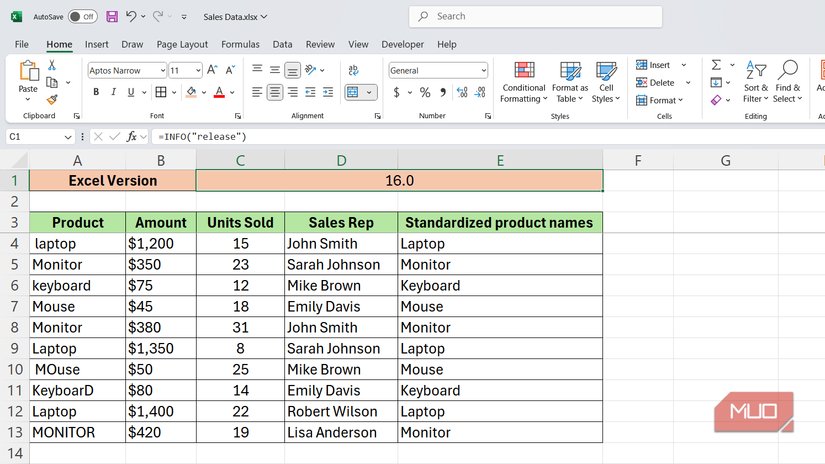825x464 pixels.
Task: Cut selection with the scissors icon
Action: [x=52, y=66]
